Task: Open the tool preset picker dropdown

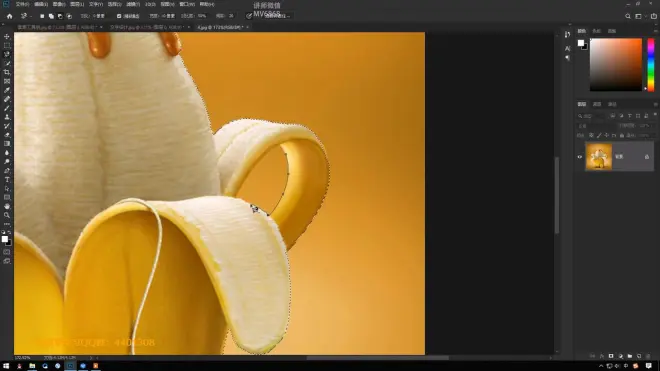Action: coord(26,16)
